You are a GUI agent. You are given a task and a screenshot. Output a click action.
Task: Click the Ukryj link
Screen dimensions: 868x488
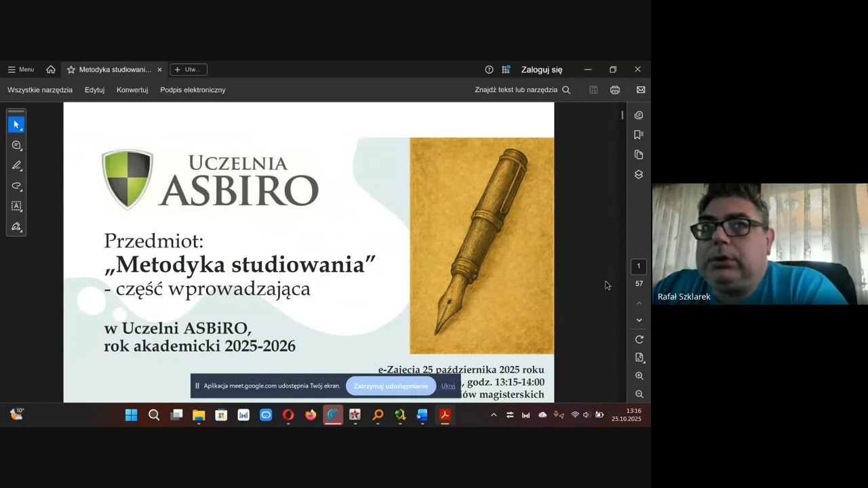[448, 386]
